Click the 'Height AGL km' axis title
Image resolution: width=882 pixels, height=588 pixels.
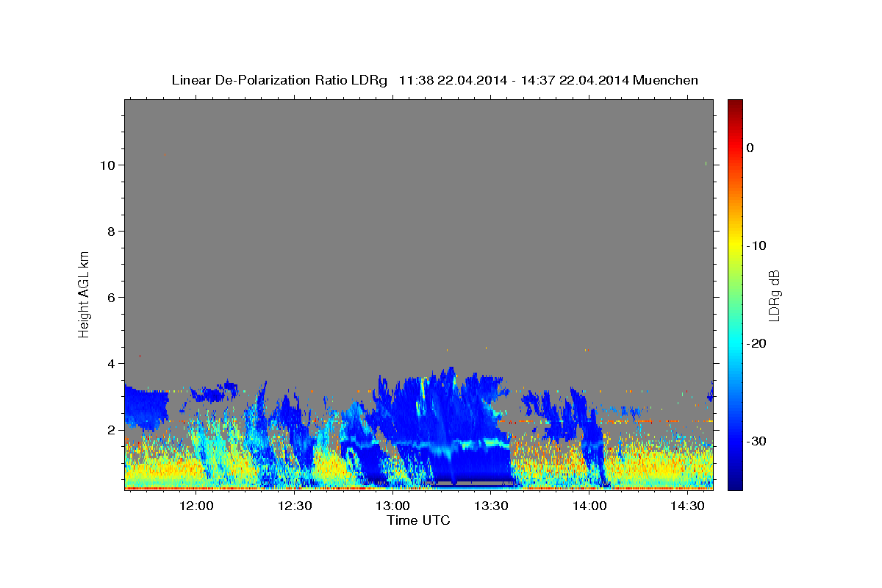click(x=84, y=293)
